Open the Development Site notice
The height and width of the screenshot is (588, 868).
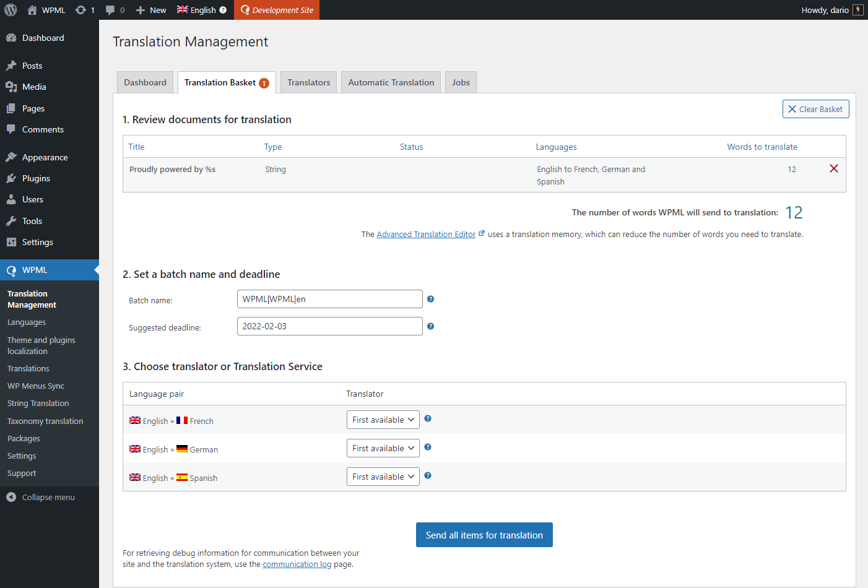click(x=277, y=10)
